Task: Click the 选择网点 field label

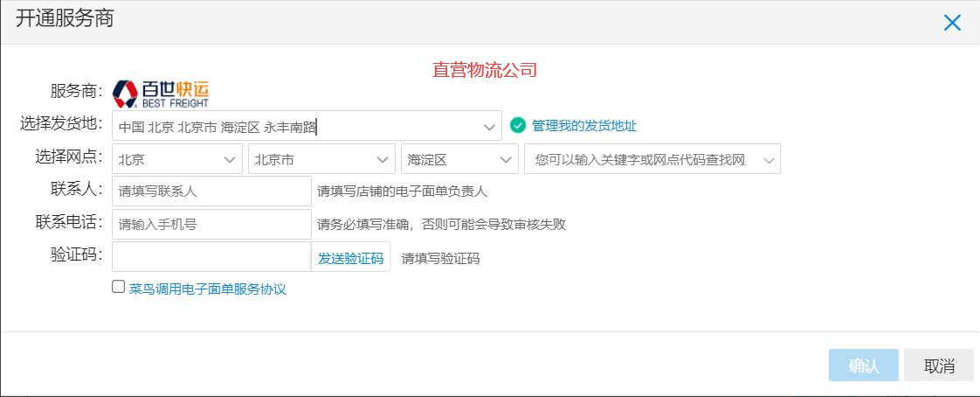Action: [69, 158]
